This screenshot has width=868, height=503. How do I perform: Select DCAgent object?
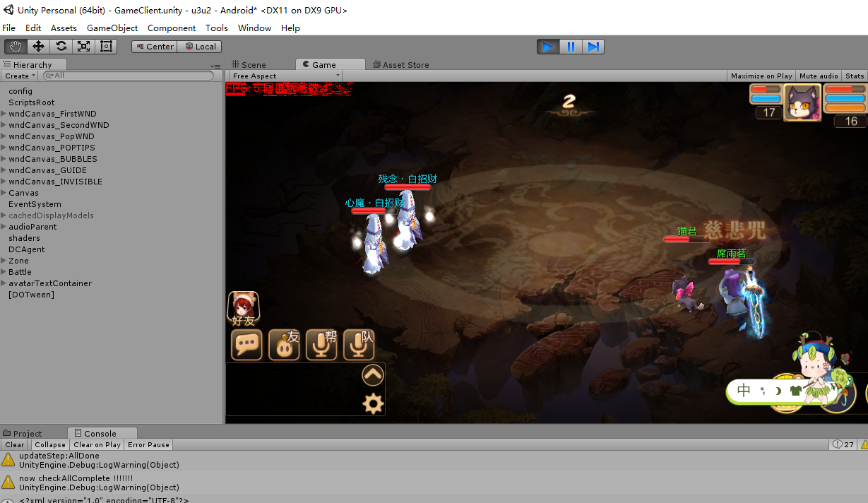pyautogui.click(x=27, y=249)
